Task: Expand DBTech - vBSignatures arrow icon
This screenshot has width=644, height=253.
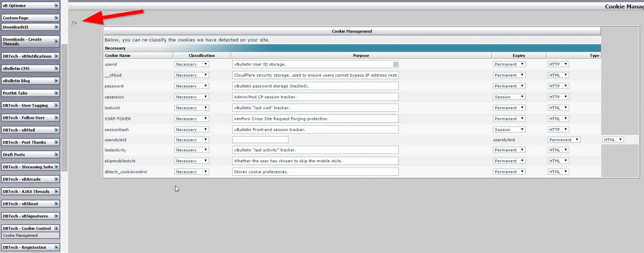Action: [x=56, y=216]
